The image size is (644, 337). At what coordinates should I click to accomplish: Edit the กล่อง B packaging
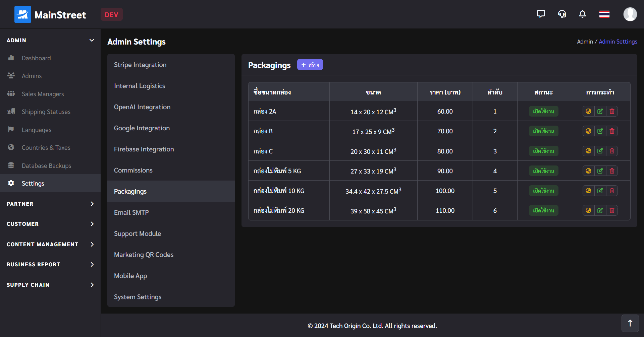[600, 131]
